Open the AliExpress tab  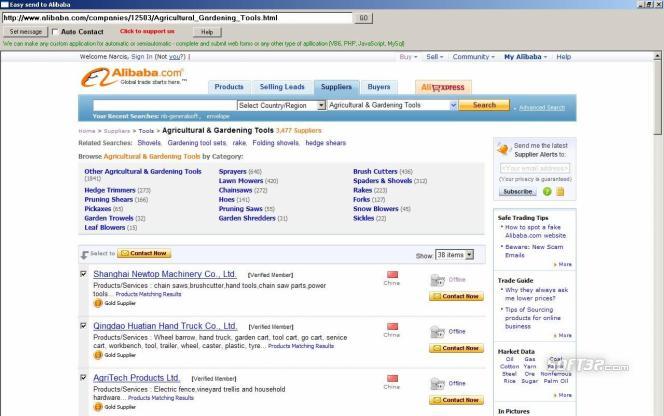tap(443, 87)
